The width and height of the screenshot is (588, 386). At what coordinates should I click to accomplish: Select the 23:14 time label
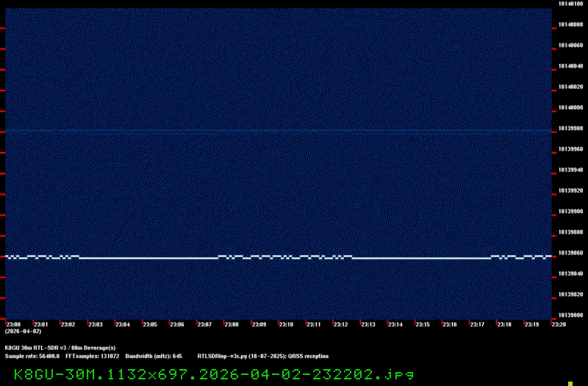click(395, 324)
